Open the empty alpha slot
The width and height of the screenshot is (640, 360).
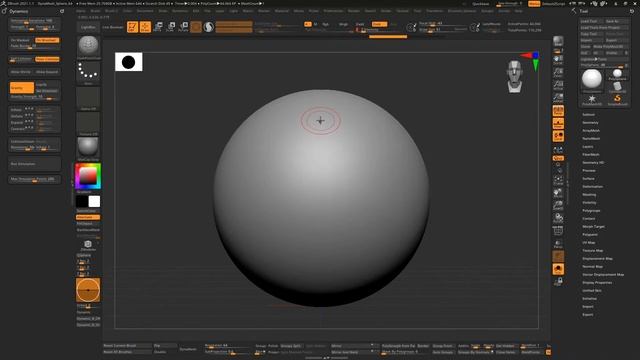88,97
